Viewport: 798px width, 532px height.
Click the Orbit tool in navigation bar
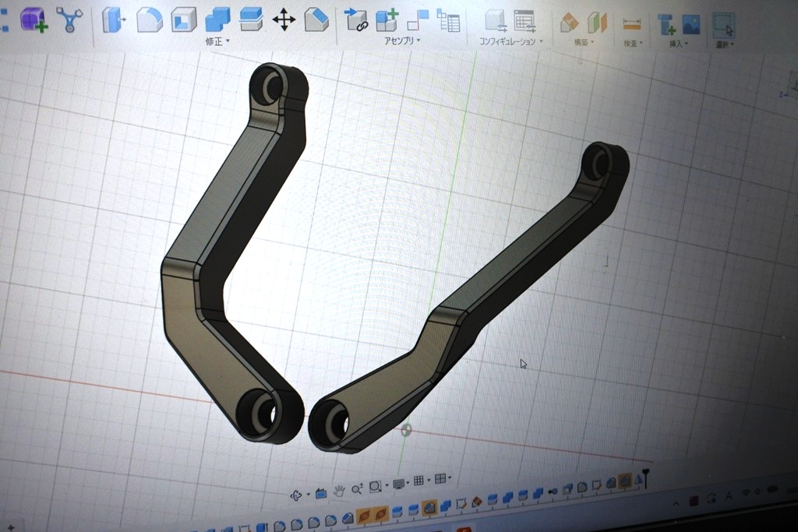(x=296, y=495)
